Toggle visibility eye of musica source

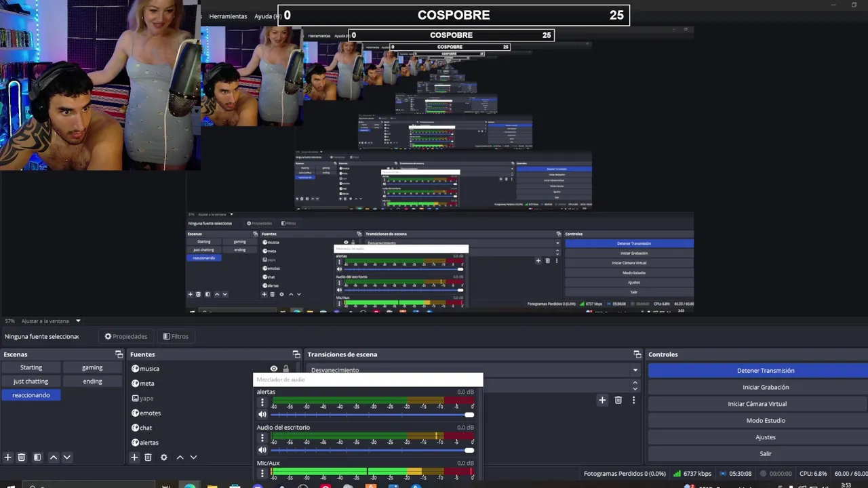coord(274,369)
